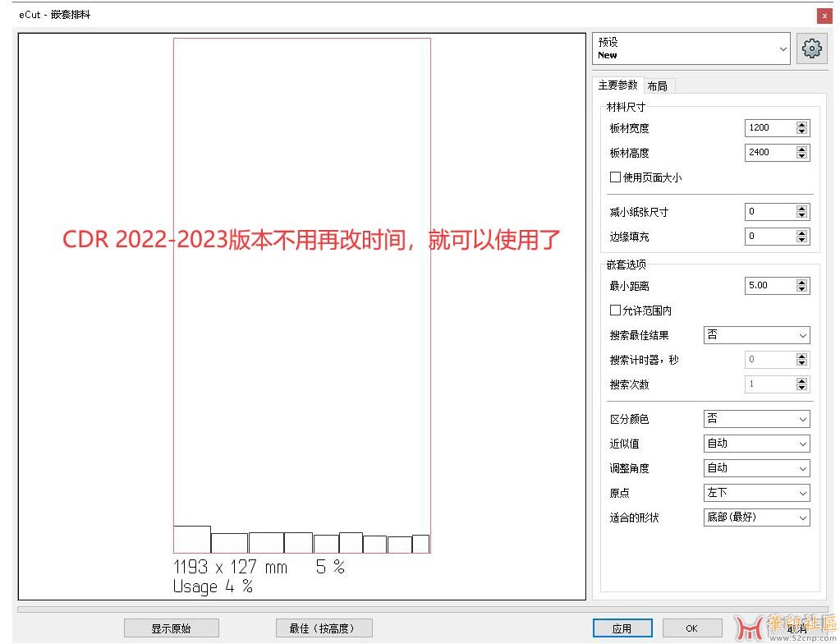
Task: Click the 最佳（按高度）button
Action: (324, 628)
